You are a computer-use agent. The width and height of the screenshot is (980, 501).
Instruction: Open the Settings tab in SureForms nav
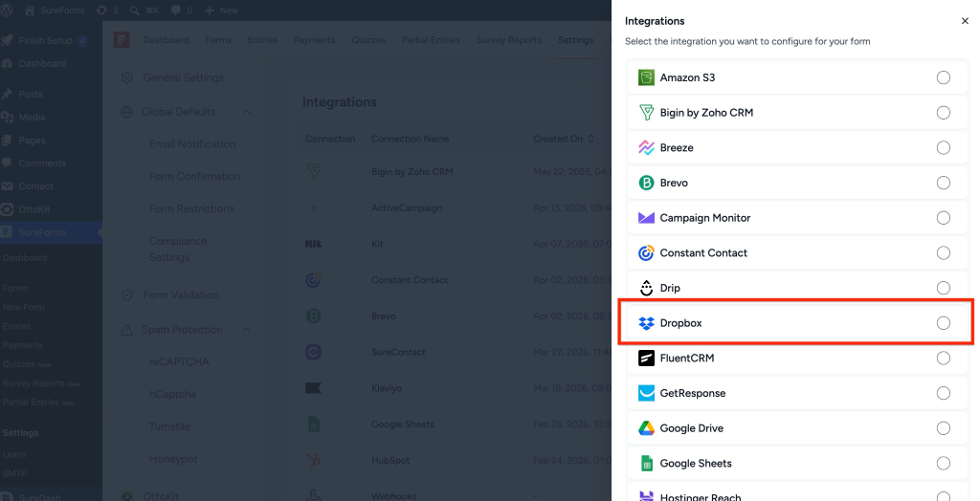575,40
